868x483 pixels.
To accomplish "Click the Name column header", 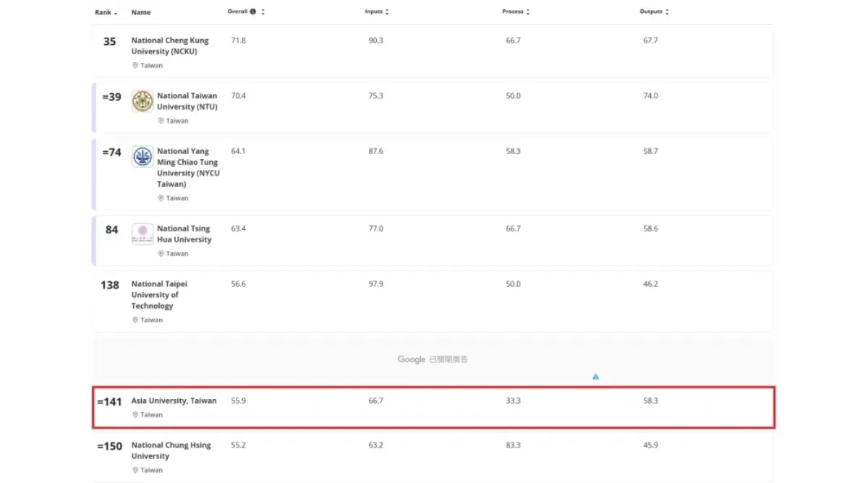I will 141,12.
